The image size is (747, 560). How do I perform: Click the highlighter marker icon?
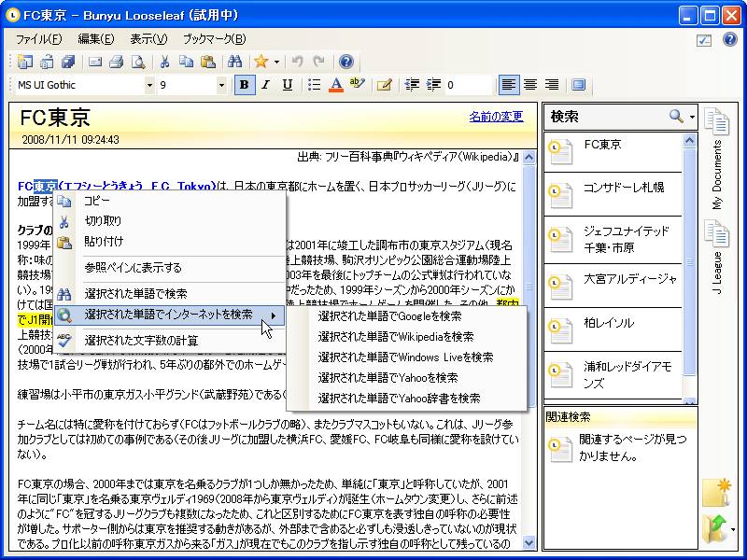tap(358, 85)
